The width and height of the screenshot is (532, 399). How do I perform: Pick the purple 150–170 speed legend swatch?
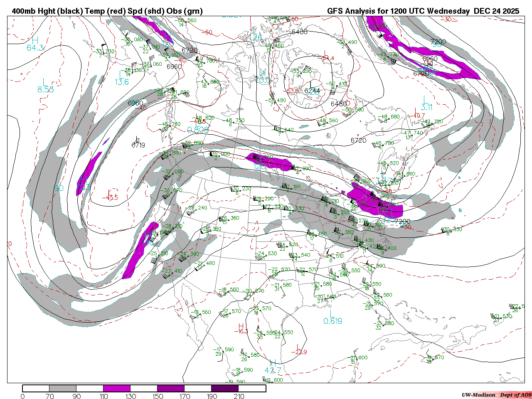click(171, 388)
